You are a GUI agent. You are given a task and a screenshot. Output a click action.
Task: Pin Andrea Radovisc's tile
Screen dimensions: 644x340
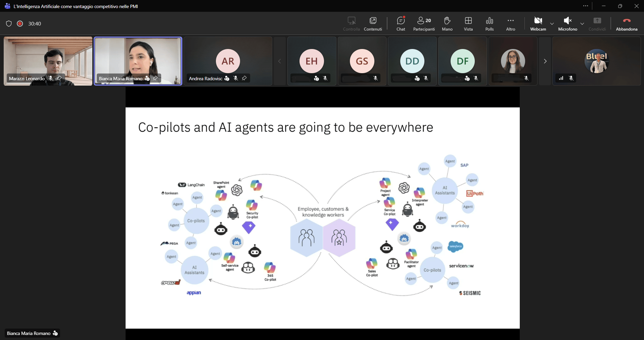[244, 78]
